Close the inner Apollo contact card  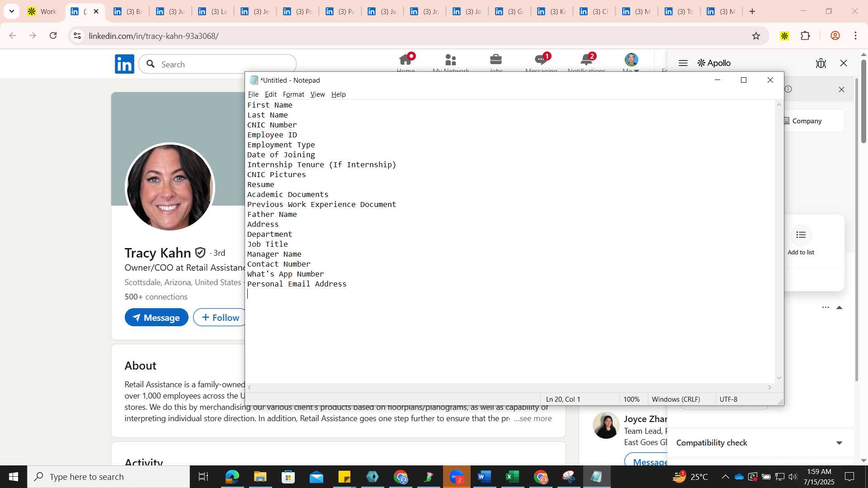(841, 89)
